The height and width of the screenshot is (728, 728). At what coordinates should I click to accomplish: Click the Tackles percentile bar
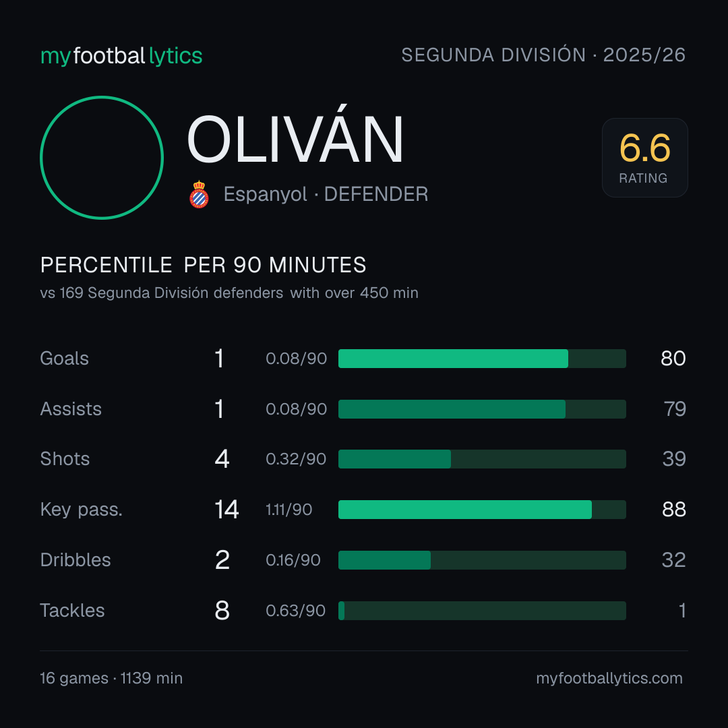(482, 611)
